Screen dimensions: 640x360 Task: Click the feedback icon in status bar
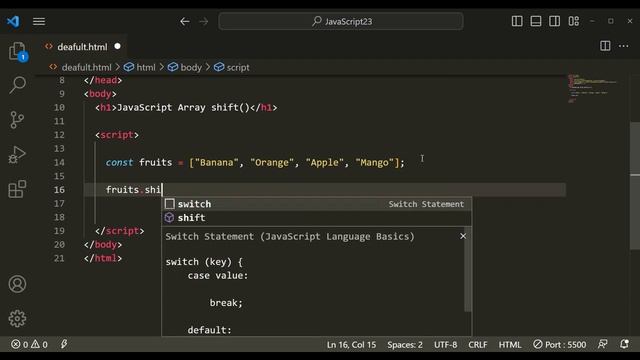pos(603,344)
